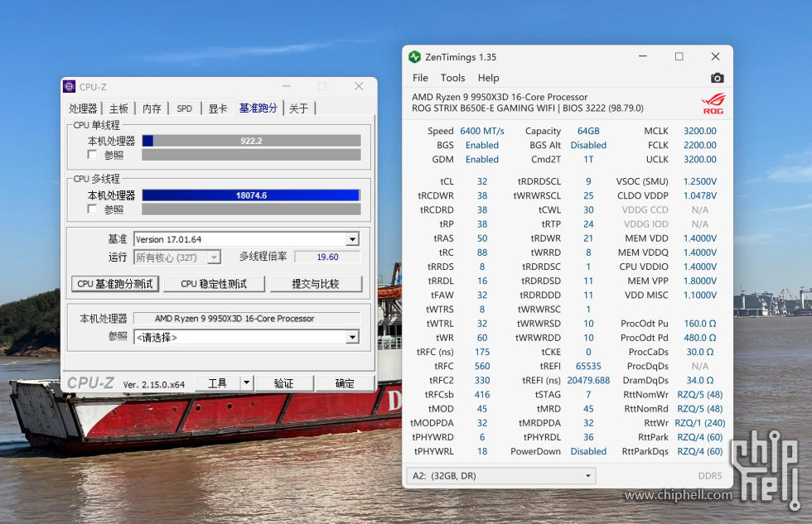Image resolution: width=812 pixels, height=524 pixels.
Task: Click the 工具 button in CPU-Z
Action: pyautogui.click(x=217, y=382)
